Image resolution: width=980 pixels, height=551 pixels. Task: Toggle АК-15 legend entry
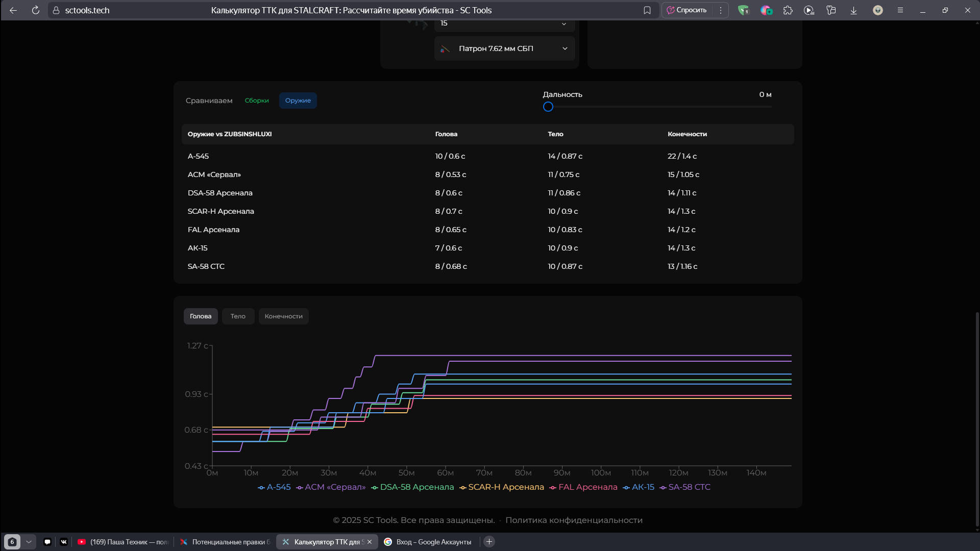pos(639,487)
